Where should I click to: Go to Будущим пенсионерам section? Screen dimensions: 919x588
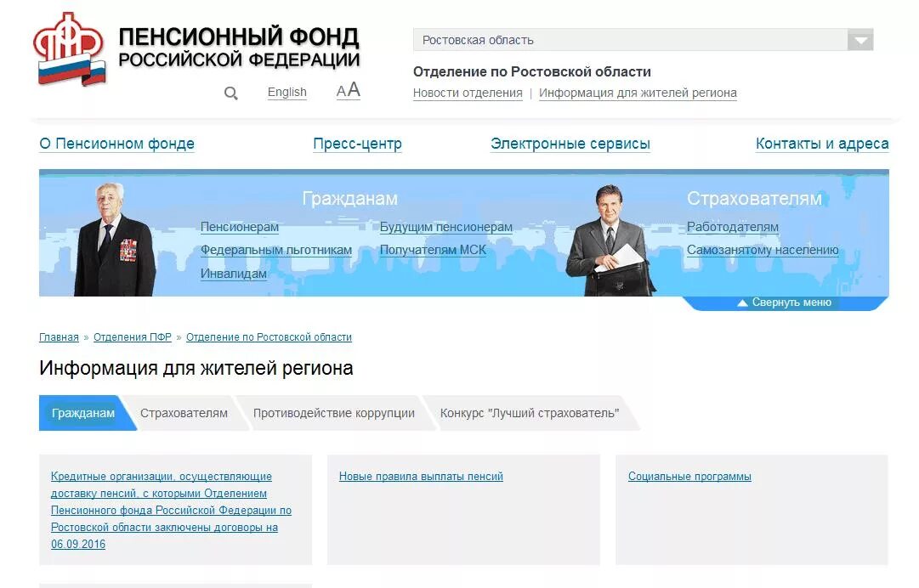coord(446,227)
